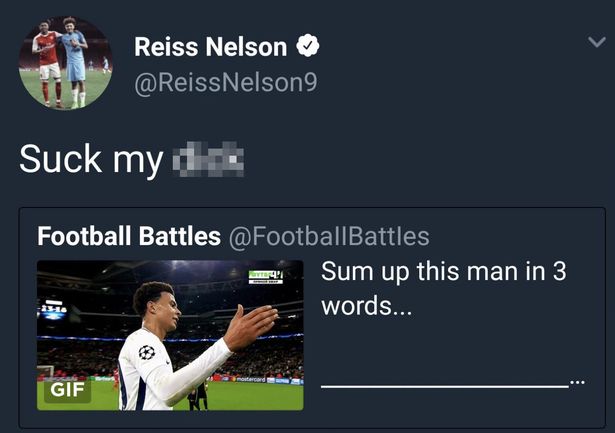Click the verified checkmark badge
Screen dimensions: 615x433
click(x=309, y=47)
